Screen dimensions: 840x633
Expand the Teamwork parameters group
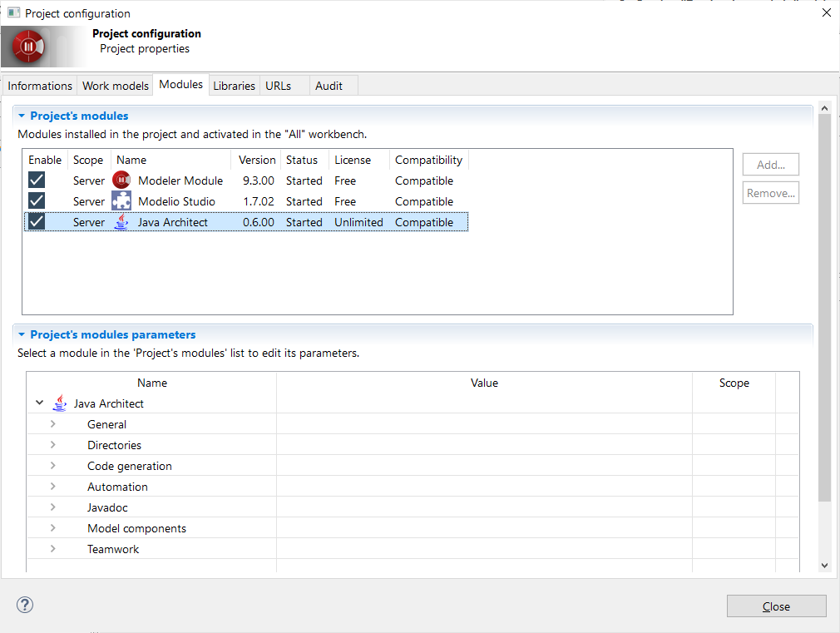[x=52, y=549]
